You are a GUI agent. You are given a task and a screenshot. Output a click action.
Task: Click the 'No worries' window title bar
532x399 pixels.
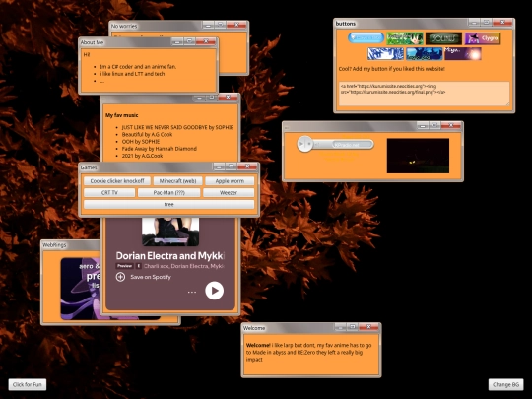[x=156, y=26]
